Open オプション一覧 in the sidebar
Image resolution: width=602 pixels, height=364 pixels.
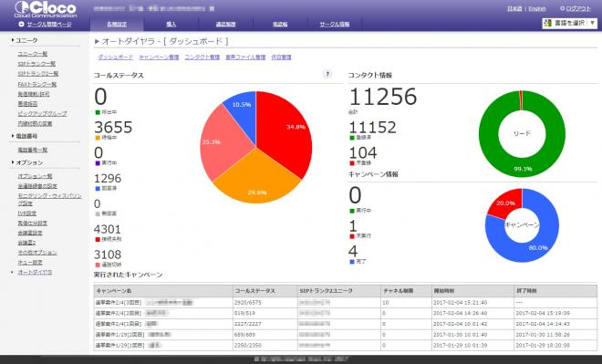(x=35, y=176)
